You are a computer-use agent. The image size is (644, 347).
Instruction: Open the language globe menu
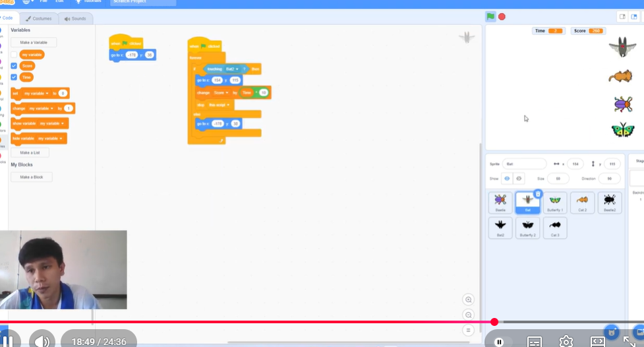click(x=28, y=1)
